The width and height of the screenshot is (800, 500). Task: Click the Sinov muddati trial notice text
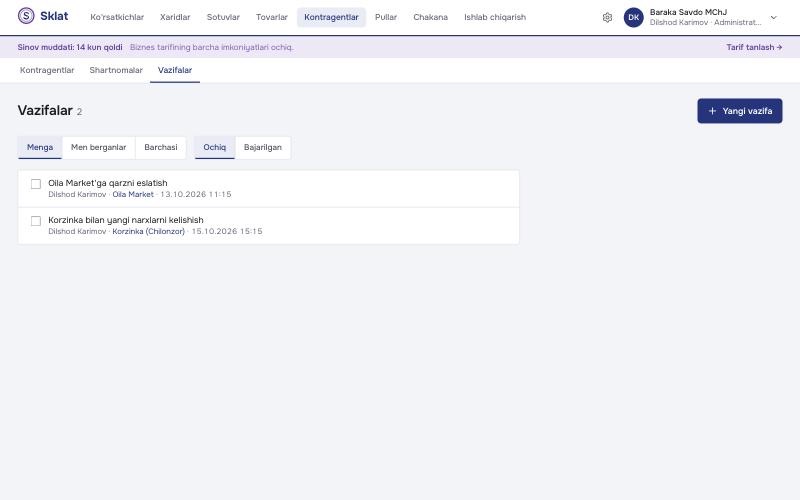coord(70,47)
